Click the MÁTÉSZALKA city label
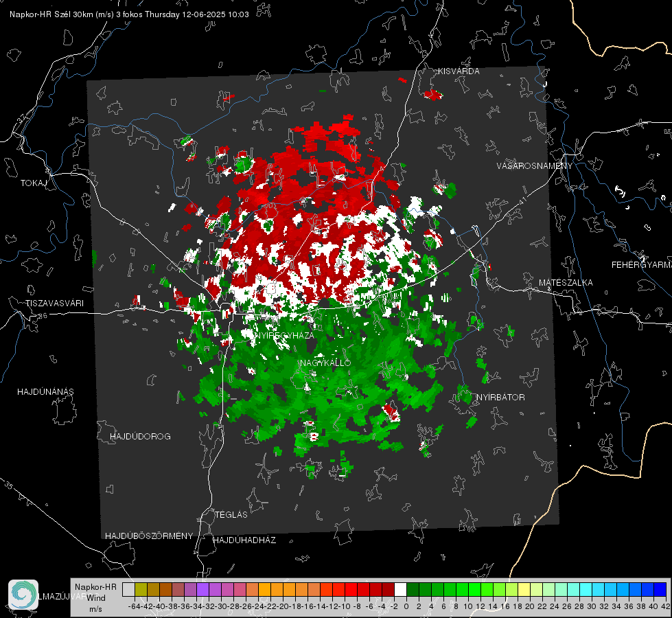This screenshot has height=618, width=672. coord(566,283)
